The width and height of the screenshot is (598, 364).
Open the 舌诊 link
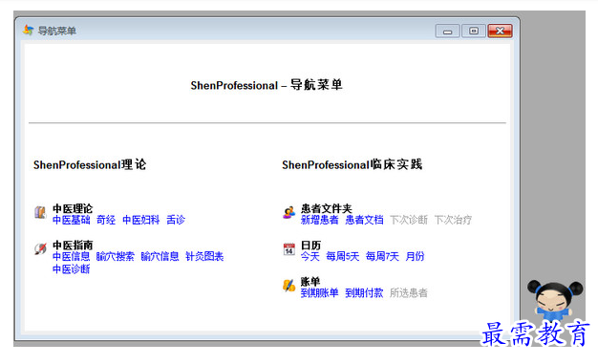coord(176,220)
